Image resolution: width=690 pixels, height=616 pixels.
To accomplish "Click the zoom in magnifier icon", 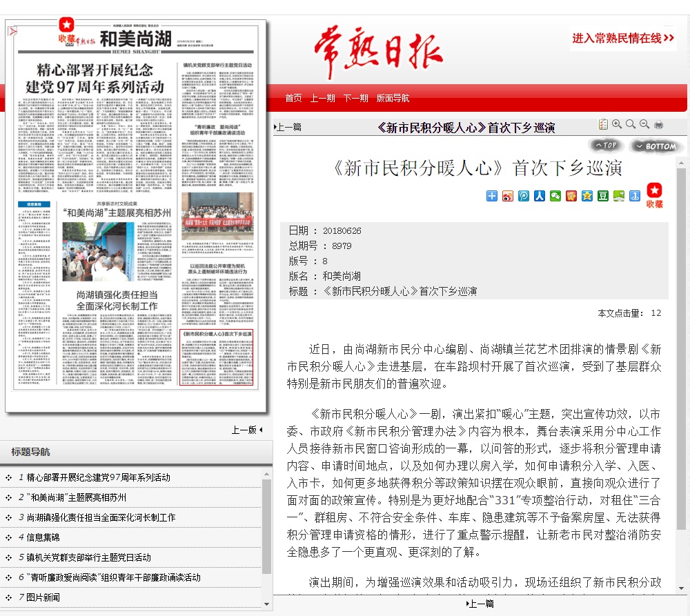I will 616,125.
